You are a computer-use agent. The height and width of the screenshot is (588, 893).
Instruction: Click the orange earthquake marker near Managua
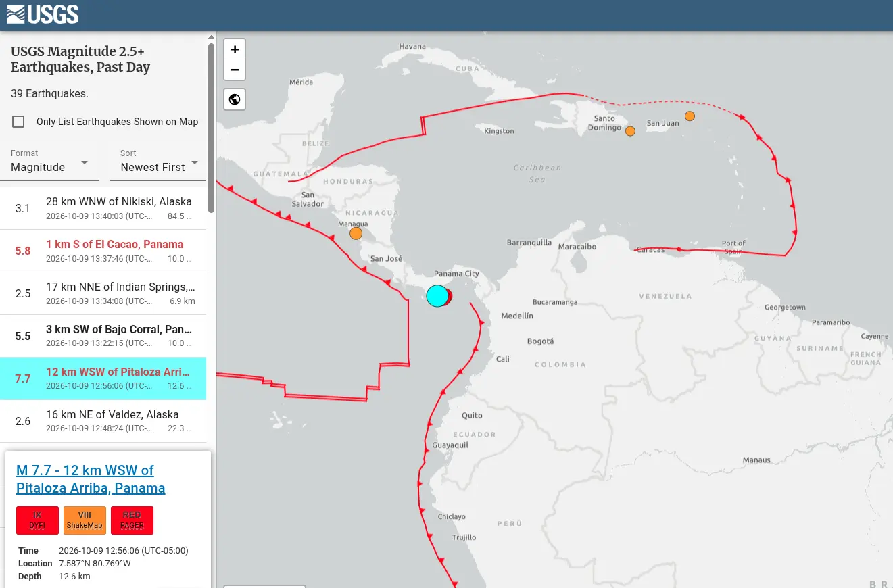(x=356, y=233)
